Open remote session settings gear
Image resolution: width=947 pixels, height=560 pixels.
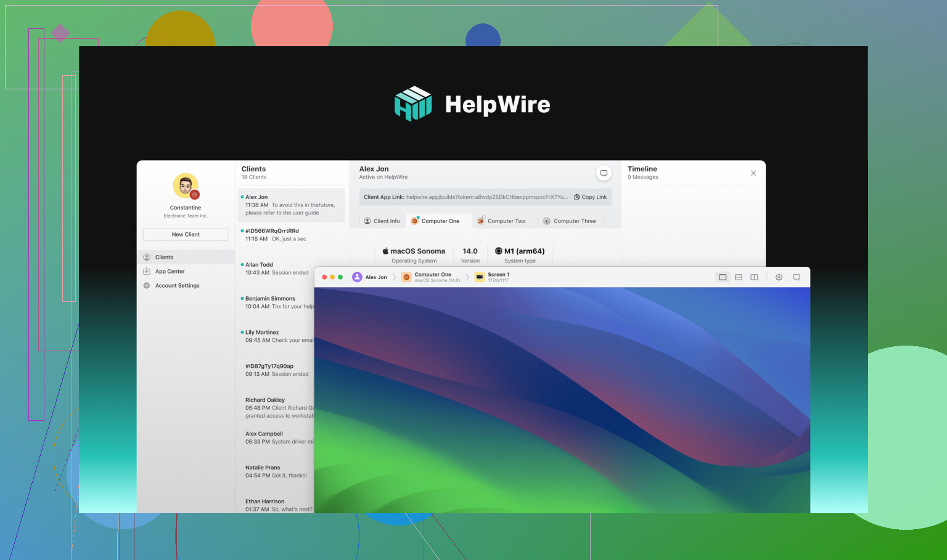pos(779,277)
